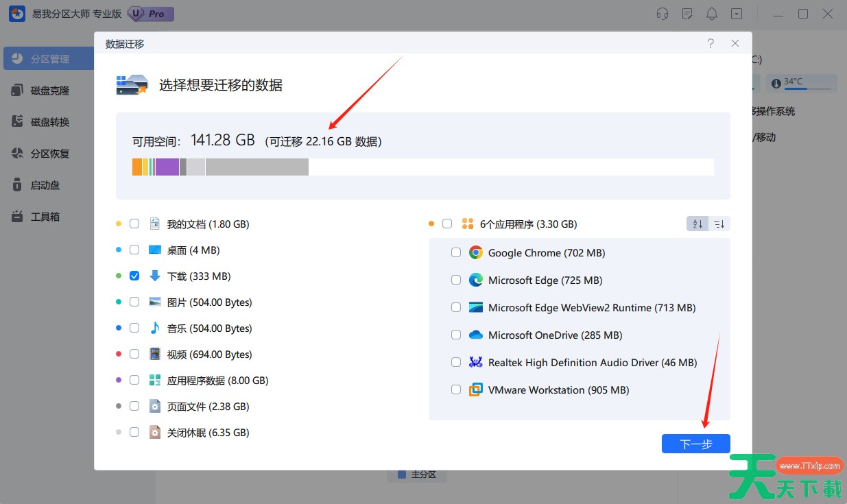This screenshot has height=504, width=847.
Task: Click the Google Chrome app icon
Action: [475, 253]
